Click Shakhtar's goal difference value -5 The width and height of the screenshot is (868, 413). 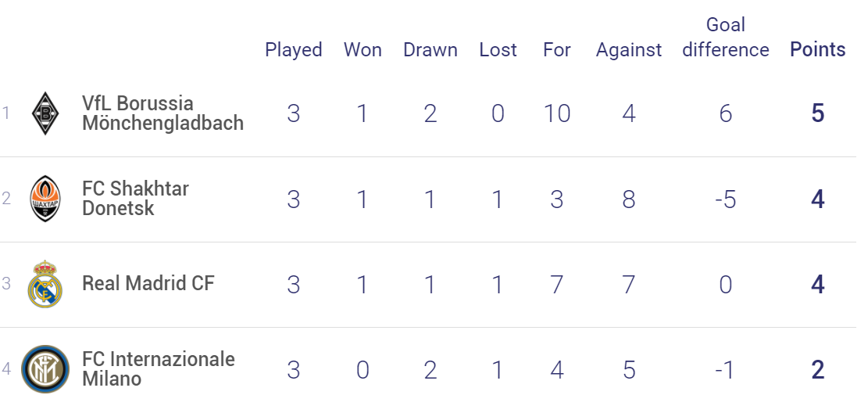(725, 199)
